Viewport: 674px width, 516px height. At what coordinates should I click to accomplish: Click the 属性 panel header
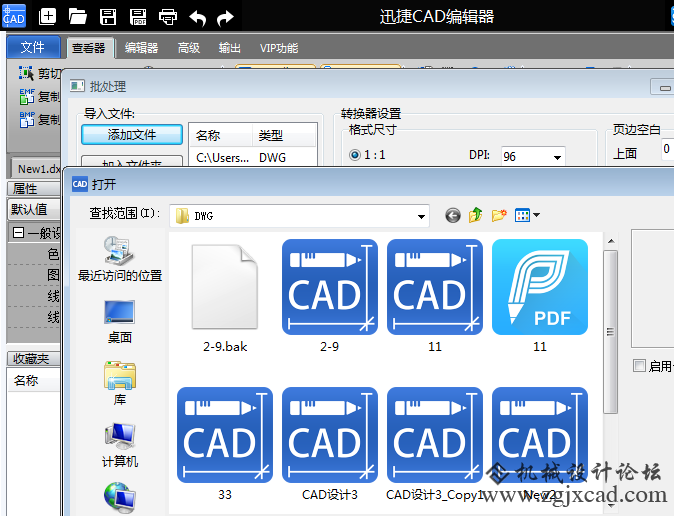[x=34, y=188]
